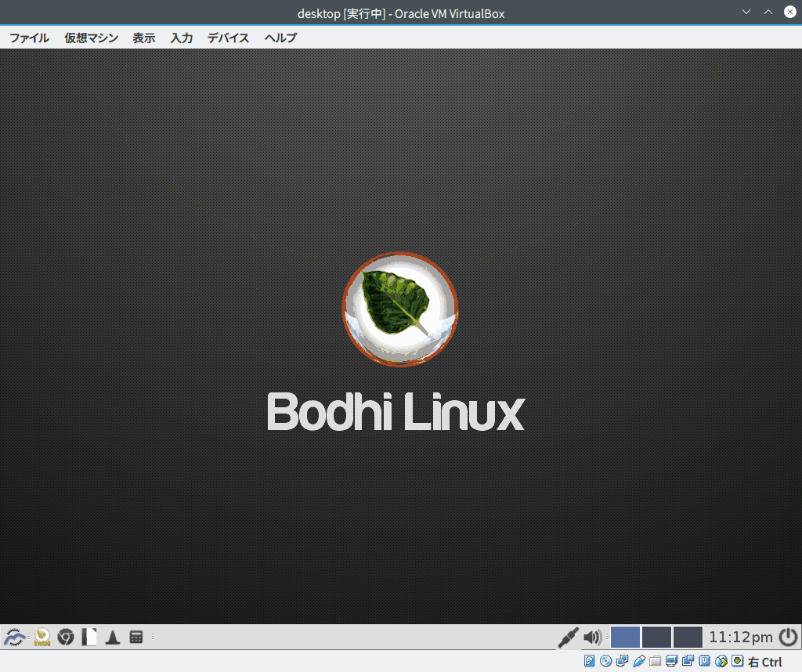Click the VirtualBox hard disk activity icon
This screenshot has height=672, width=802.
tap(589, 661)
